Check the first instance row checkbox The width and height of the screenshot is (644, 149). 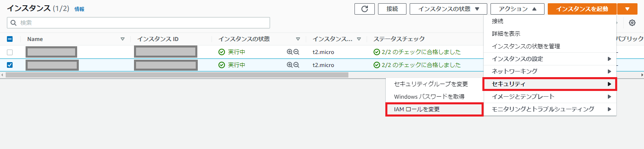[10, 52]
